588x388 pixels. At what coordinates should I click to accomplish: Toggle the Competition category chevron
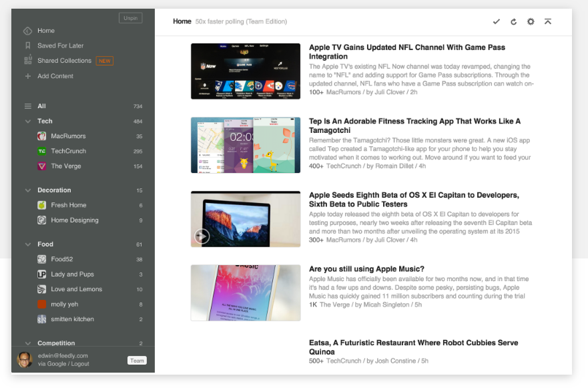pos(28,343)
